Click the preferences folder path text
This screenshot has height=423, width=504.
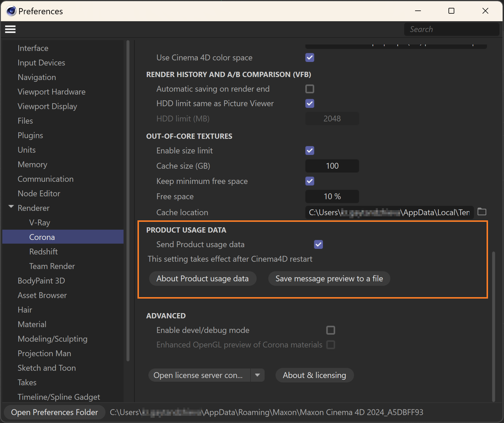point(267,412)
